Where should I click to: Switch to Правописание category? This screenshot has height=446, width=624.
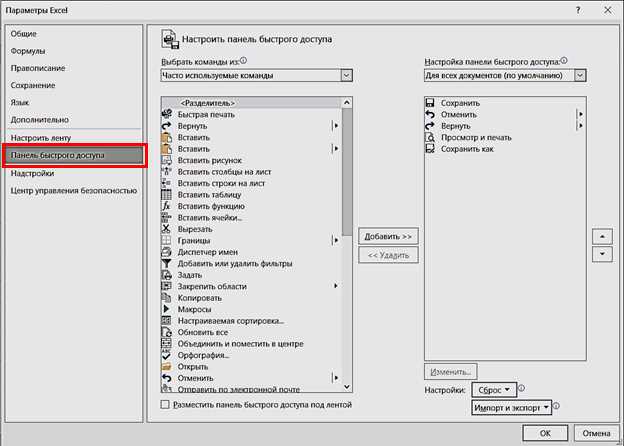pyautogui.click(x=38, y=68)
